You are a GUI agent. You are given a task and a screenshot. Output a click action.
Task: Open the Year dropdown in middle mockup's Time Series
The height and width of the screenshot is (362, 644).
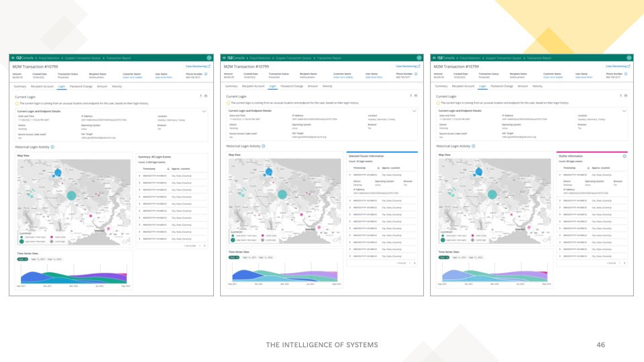[x=233, y=257]
